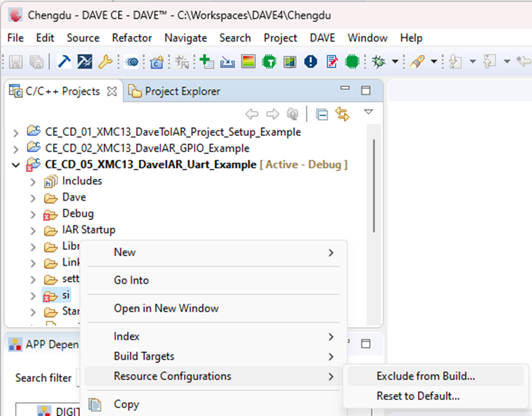Build the project using the hammer icon

click(64, 62)
